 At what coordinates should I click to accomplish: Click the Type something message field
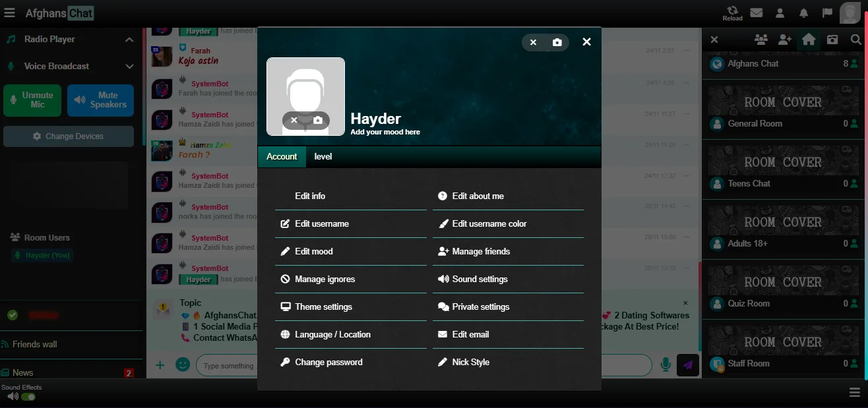(228, 366)
